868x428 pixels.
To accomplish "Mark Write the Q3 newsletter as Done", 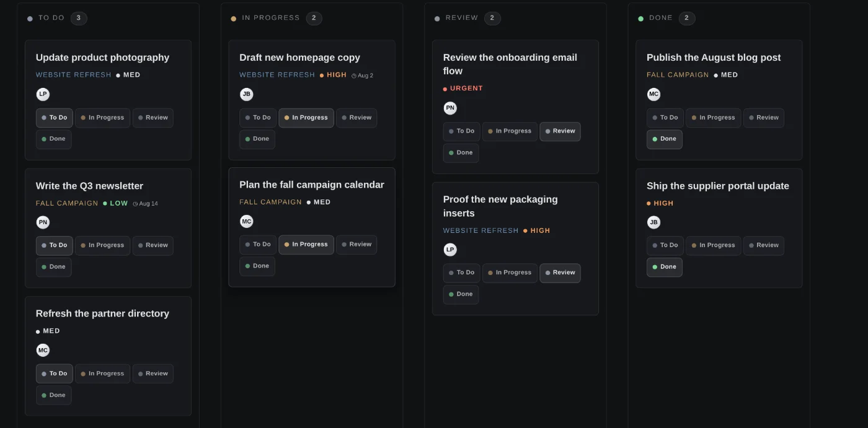I will point(54,267).
